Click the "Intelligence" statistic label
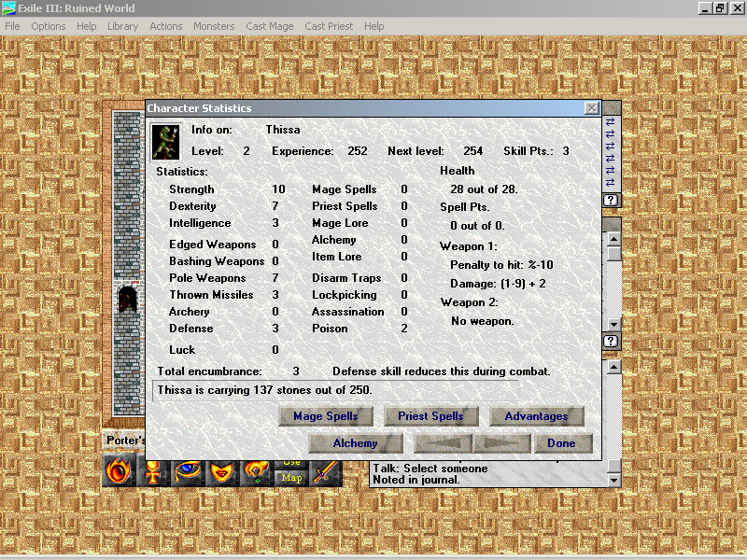Screen dimensions: 747x560 point(200,223)
